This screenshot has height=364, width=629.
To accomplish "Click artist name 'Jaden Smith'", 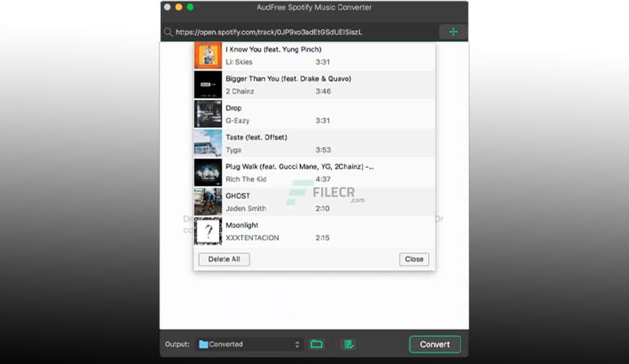I will pyautogui.click(x=245, y=208).
